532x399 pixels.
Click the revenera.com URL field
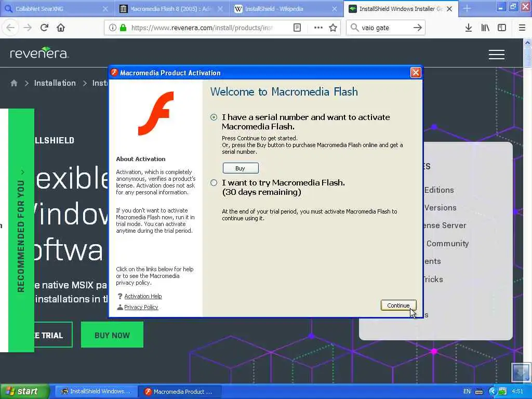click(x=202, y=28)
